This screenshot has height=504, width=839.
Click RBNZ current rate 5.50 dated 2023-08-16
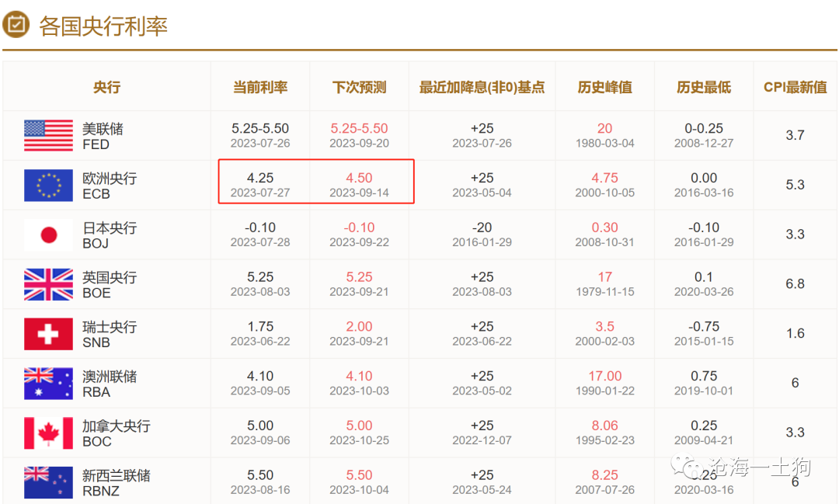[260, 482]
